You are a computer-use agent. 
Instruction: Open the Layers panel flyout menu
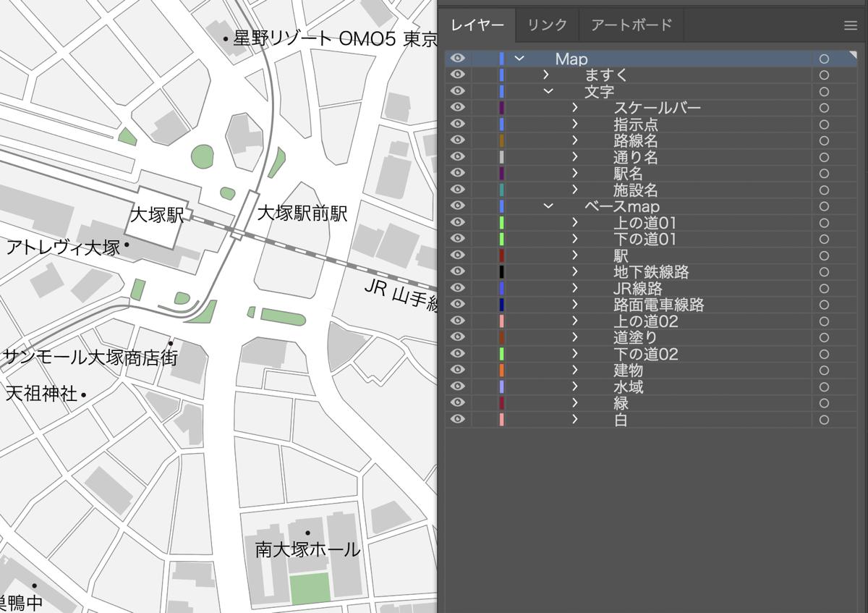(x=850, y=25)
